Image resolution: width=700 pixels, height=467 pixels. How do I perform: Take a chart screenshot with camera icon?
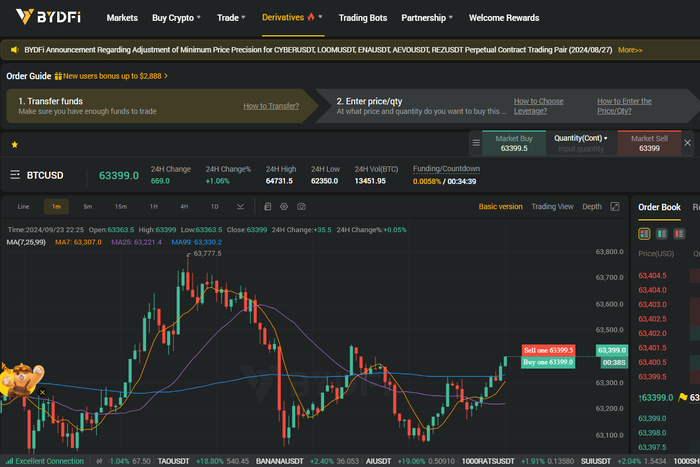[x=301, y=207]
